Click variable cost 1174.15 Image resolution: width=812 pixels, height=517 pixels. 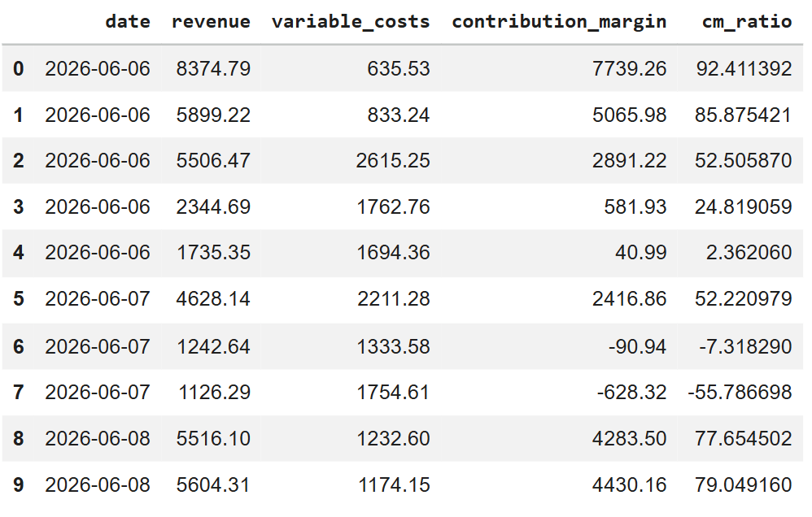pos(394,485)
